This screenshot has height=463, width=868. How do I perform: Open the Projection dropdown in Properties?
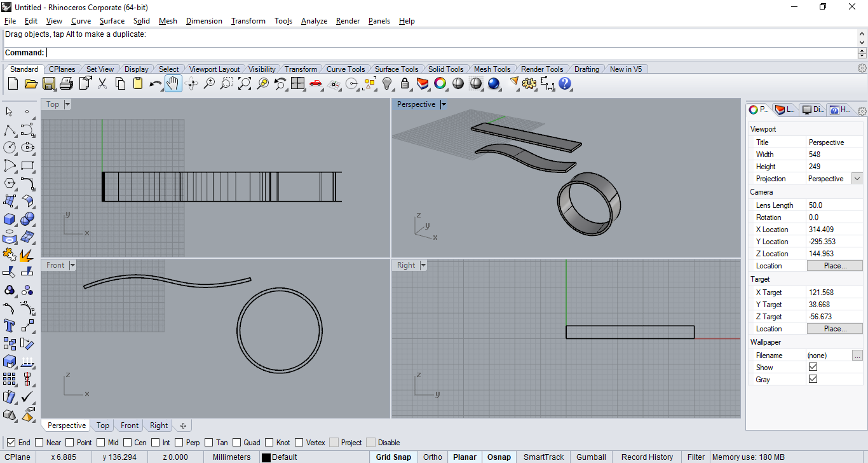click(x=857, y=179)
